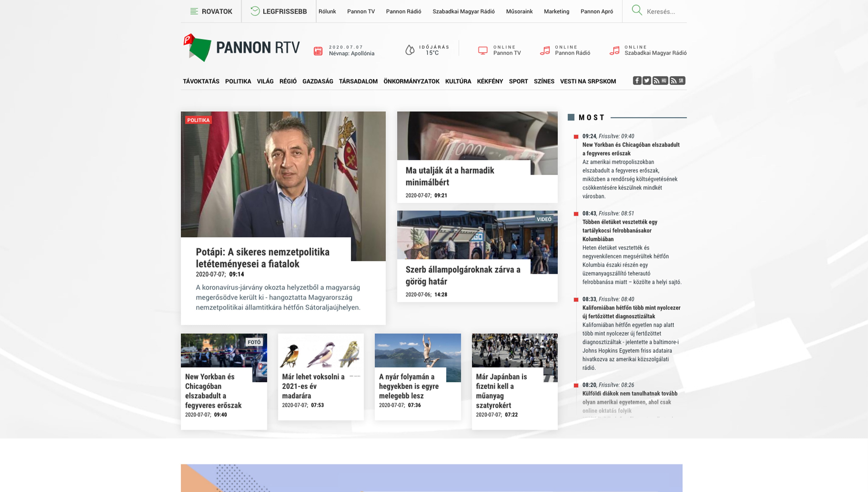This screenshot has height=492, width=868.
Task: Open the Műsoraink page
Action: click(519, 12)
